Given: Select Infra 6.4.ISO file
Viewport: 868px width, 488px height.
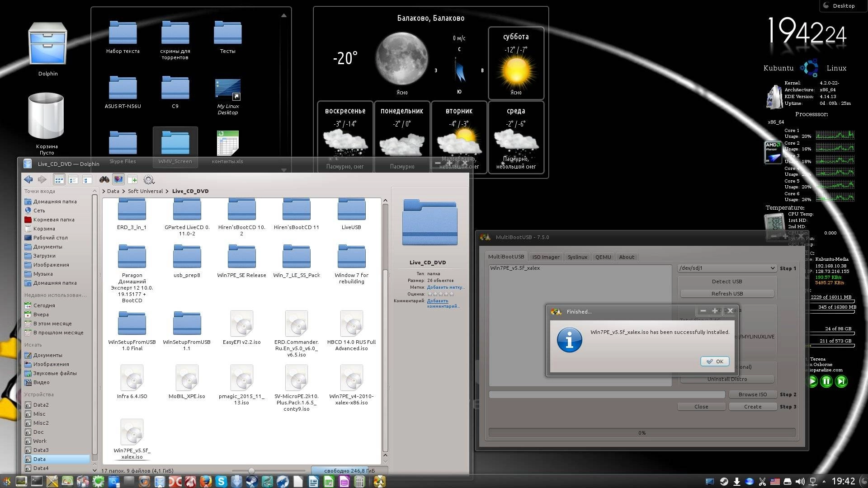Looking at the screenshot, I should (132, 382).
